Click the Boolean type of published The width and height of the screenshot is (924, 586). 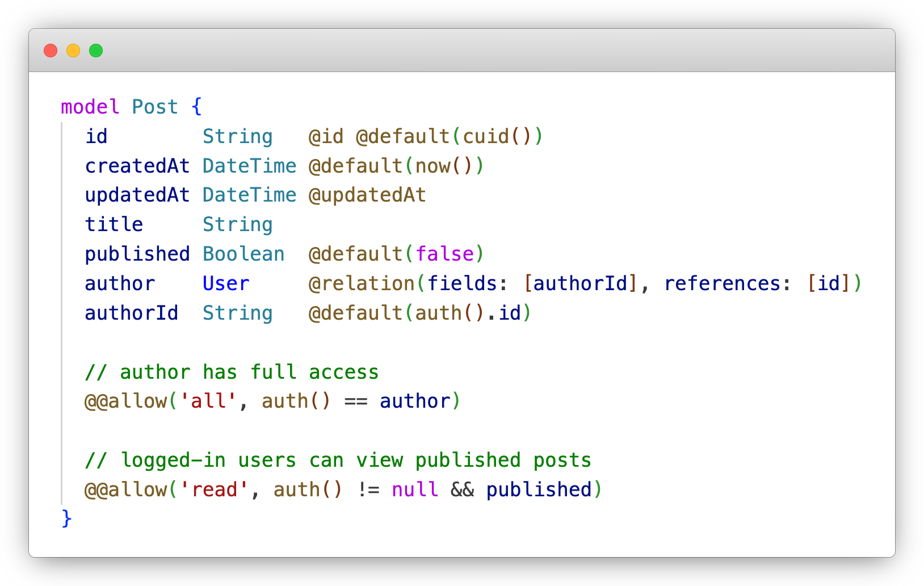pos(243,254)
